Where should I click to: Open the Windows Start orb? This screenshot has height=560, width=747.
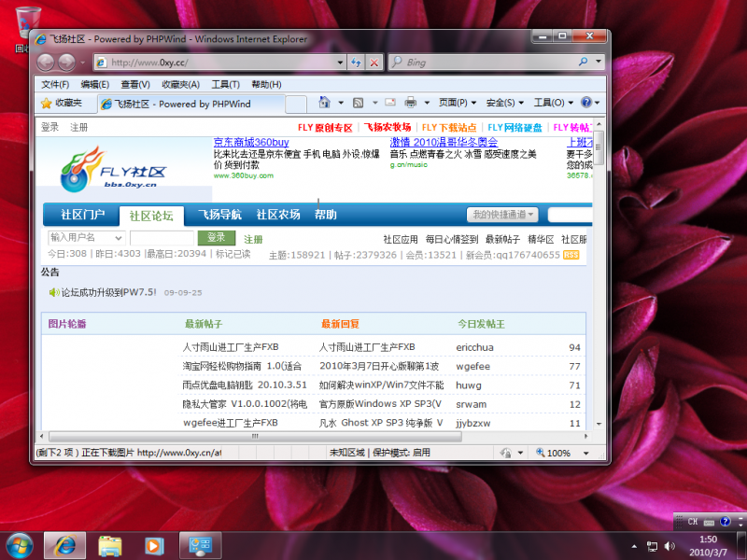coord(19,545)
